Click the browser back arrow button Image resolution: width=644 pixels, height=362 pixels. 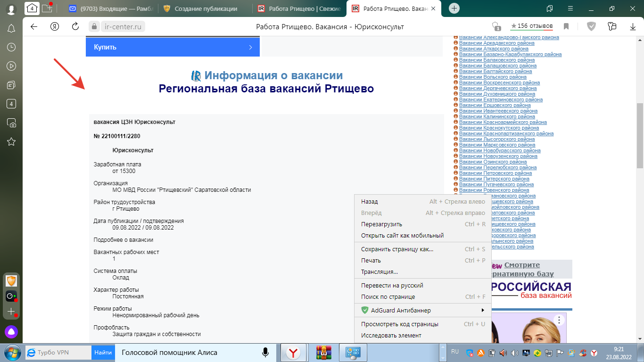point(34,26)
